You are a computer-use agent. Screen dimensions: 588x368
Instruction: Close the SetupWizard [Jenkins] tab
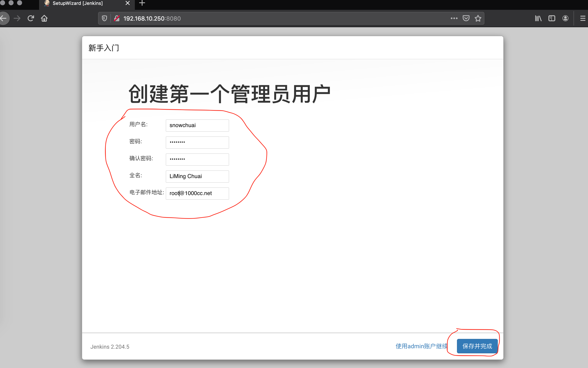[127, 3]
